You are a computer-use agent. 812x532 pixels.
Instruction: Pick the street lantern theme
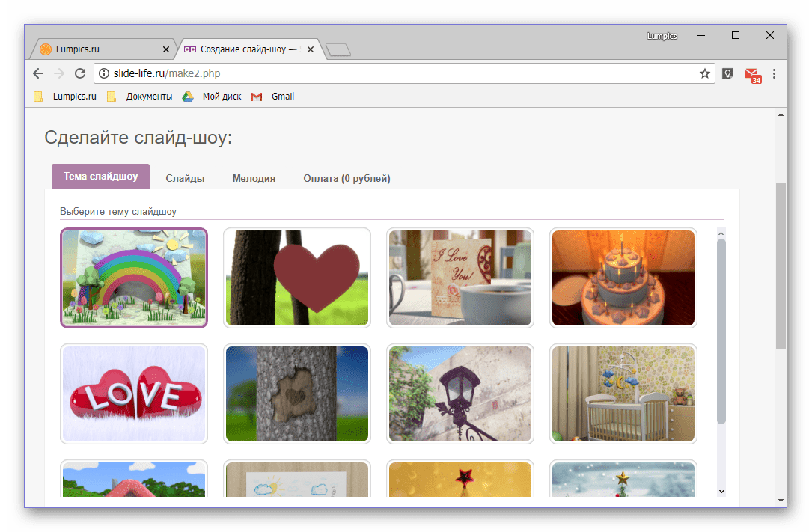[460, 394]
